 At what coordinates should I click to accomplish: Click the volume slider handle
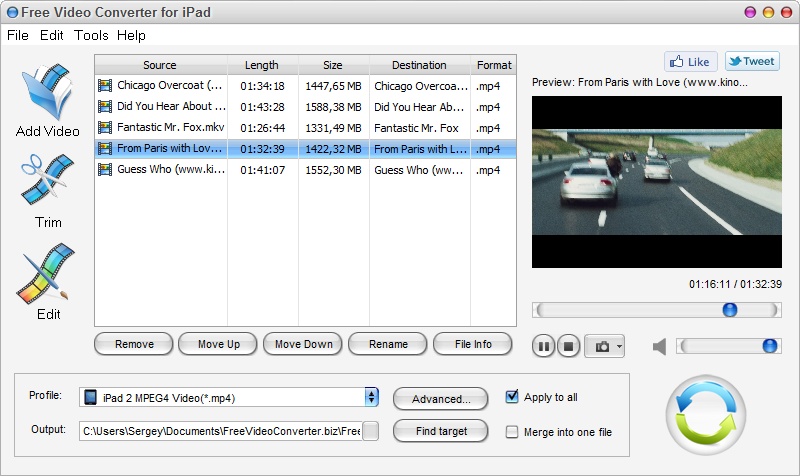tap(770, 346)
